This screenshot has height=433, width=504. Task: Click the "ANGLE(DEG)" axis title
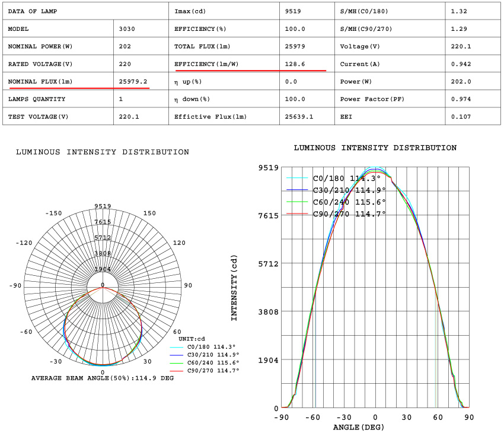click(x=358, y=428)
